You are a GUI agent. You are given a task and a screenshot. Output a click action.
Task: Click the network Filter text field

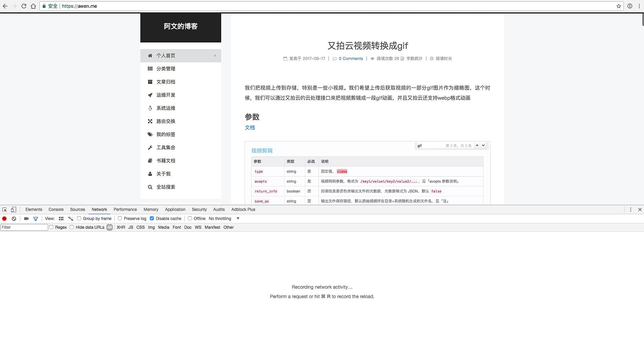[24, 227]
